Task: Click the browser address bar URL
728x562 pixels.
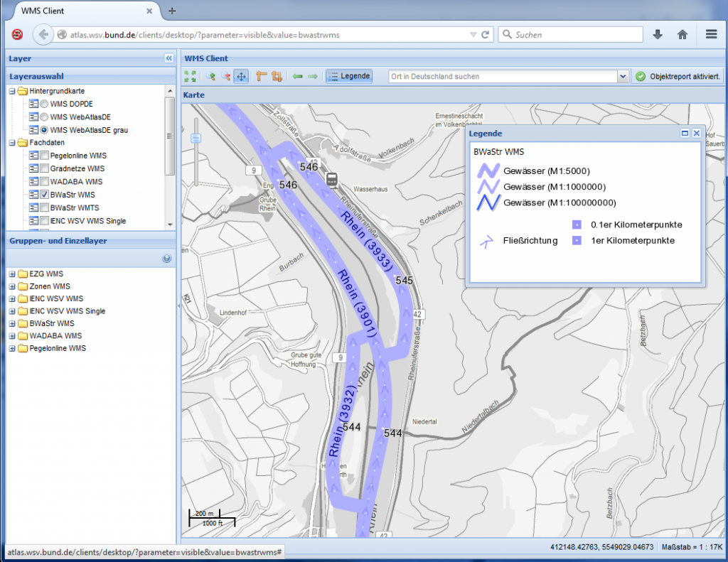Action: [205, 35]
